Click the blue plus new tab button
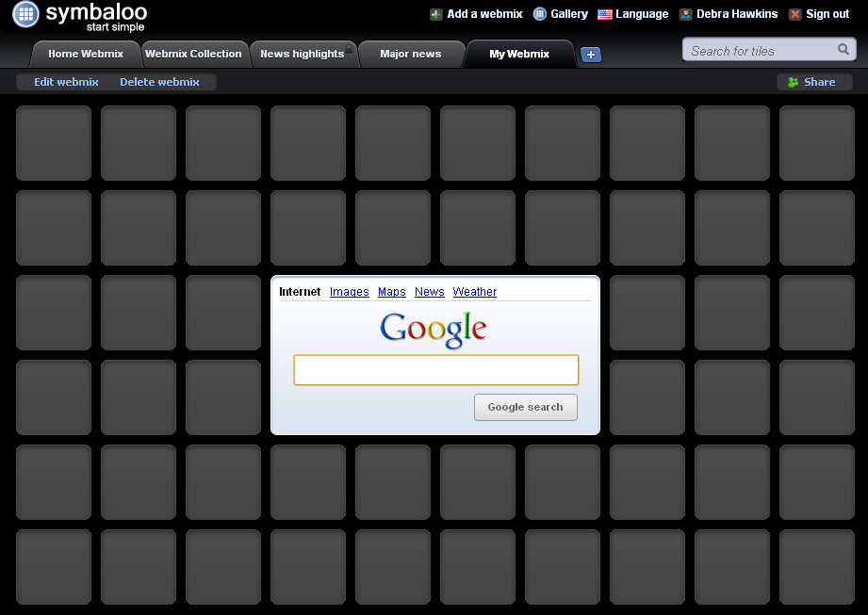 [x=591, y=55]
